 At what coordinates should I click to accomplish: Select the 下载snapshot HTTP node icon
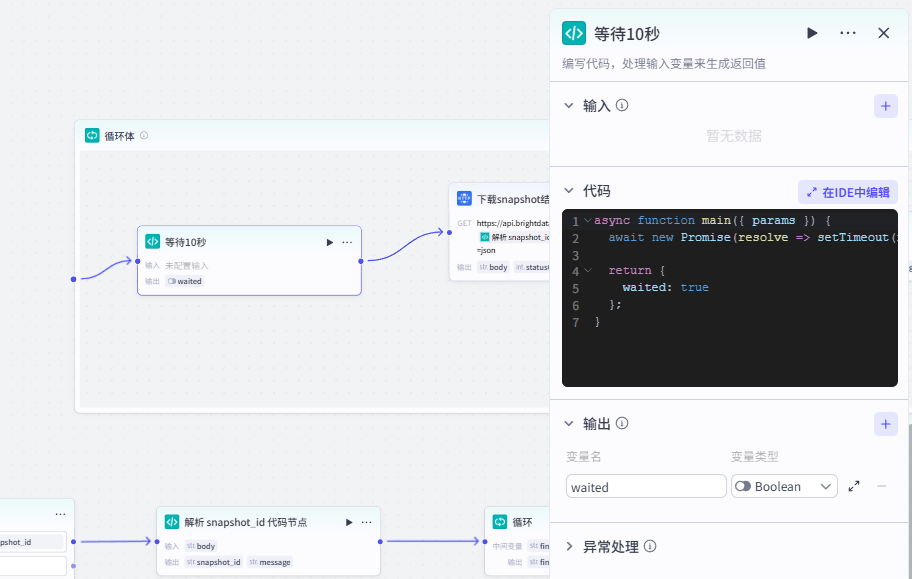(x=464, y=198)
